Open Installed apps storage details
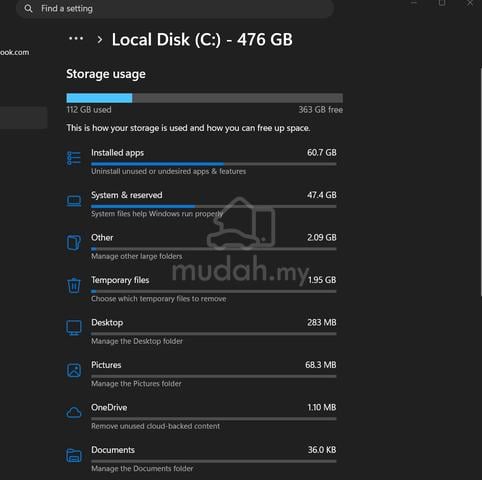 [x=214, y=162]
